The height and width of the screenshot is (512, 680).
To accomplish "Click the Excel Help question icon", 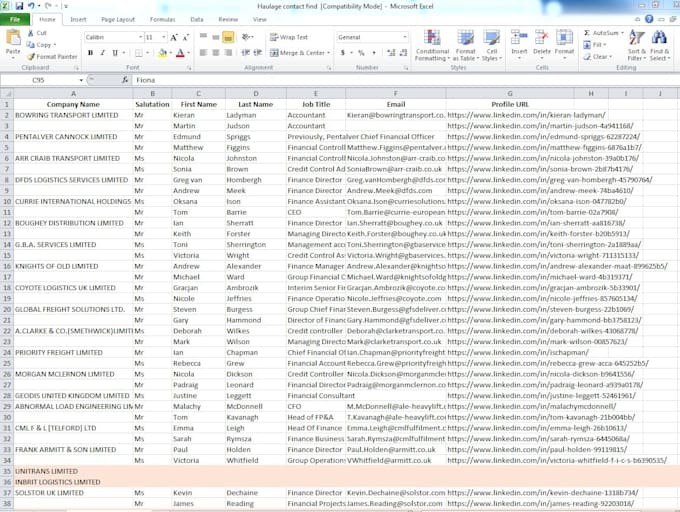I will point(649,19).
